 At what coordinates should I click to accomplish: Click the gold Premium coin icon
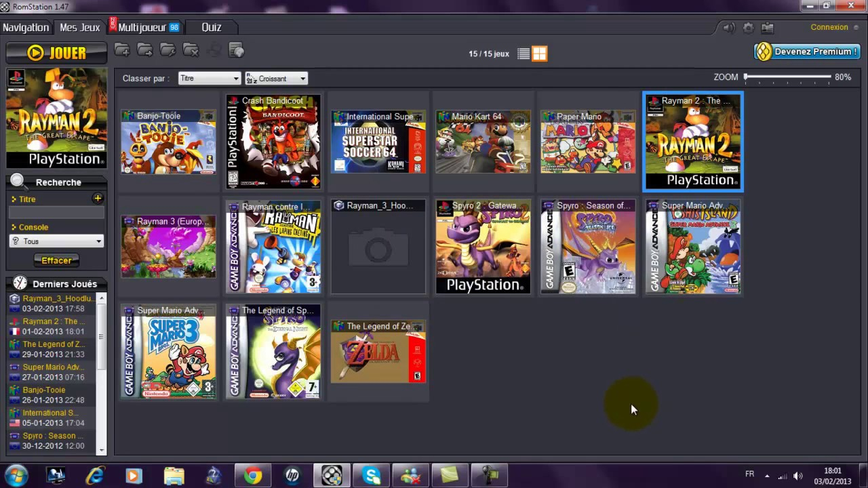coord(764,52)
